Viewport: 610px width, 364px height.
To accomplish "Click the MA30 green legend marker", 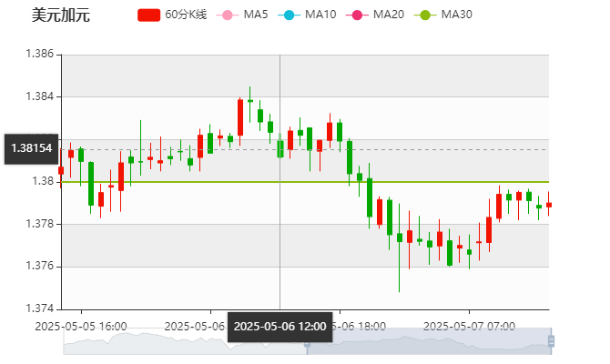I will (424, 15).
